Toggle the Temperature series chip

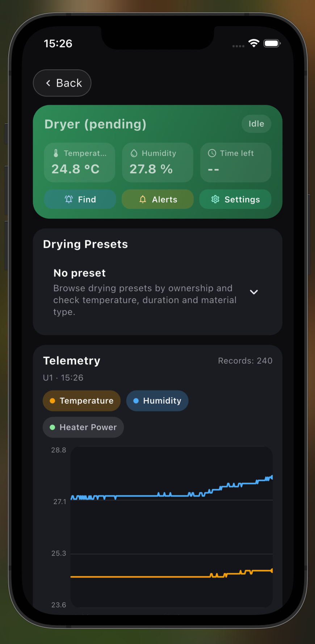click(x=81, y=401)
